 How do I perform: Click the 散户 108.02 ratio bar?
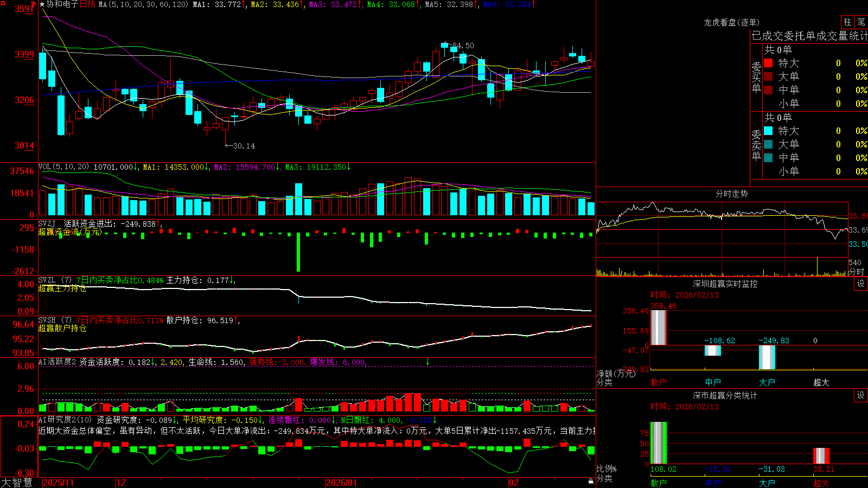[658, 442]
